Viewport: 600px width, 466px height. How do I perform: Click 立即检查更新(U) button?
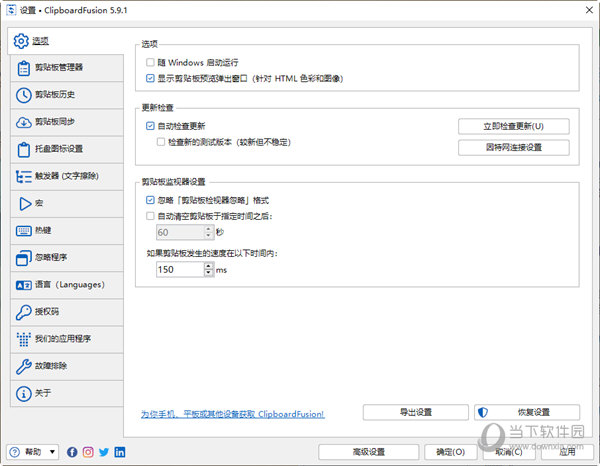514,126
